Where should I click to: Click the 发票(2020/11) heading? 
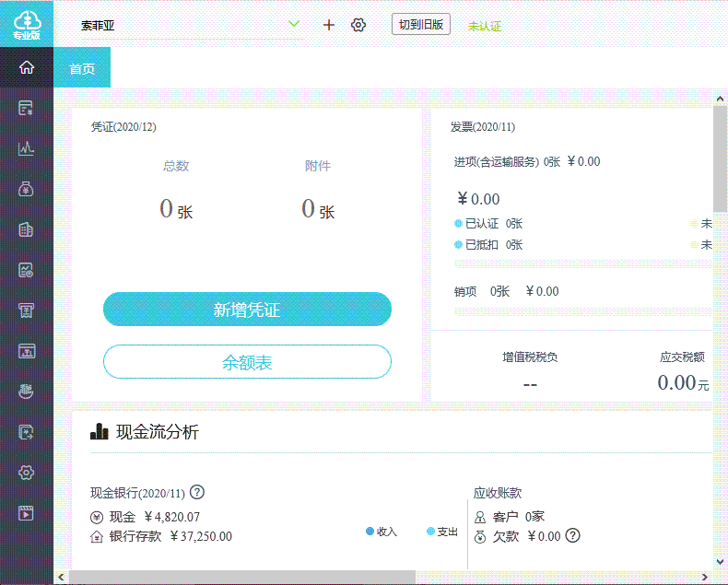[x=483, y=127]
